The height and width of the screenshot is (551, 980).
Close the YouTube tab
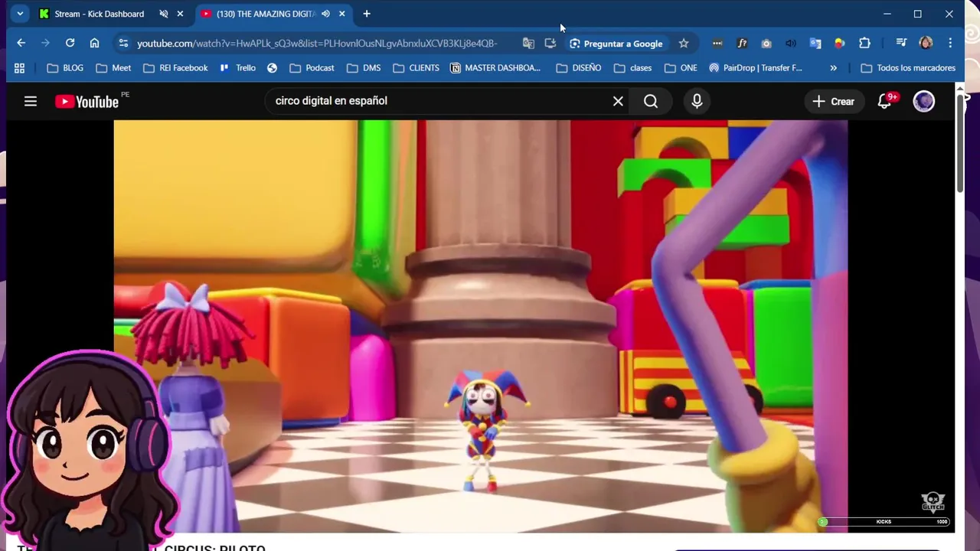pos(342,14)
